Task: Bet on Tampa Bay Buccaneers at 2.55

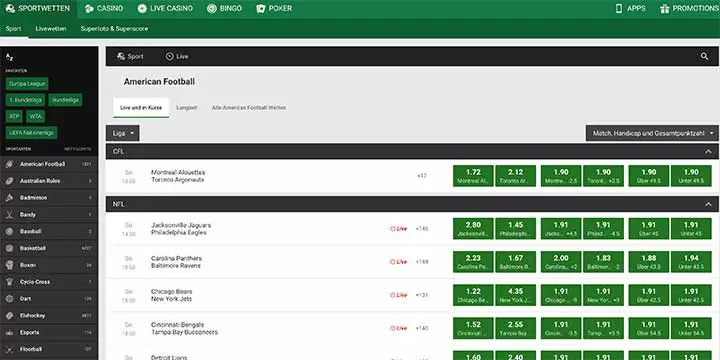Action: coord(515,328)
